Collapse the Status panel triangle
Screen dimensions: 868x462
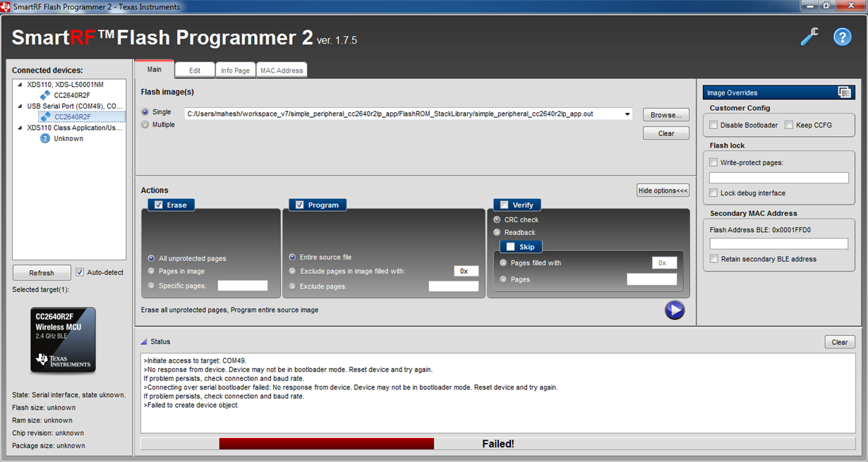(x=144, y=341)
